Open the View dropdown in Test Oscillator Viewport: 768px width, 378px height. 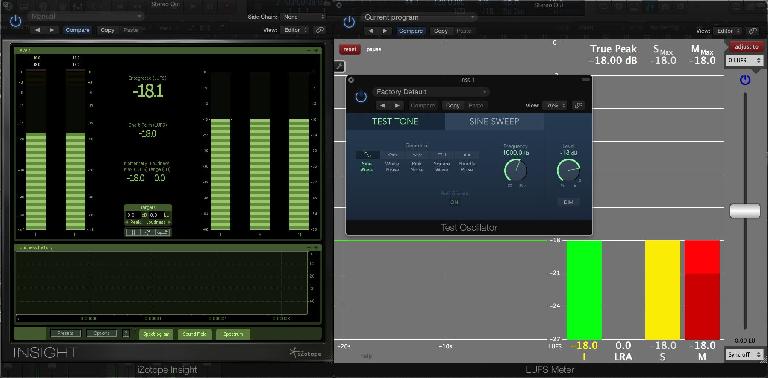tap(555, 105)
